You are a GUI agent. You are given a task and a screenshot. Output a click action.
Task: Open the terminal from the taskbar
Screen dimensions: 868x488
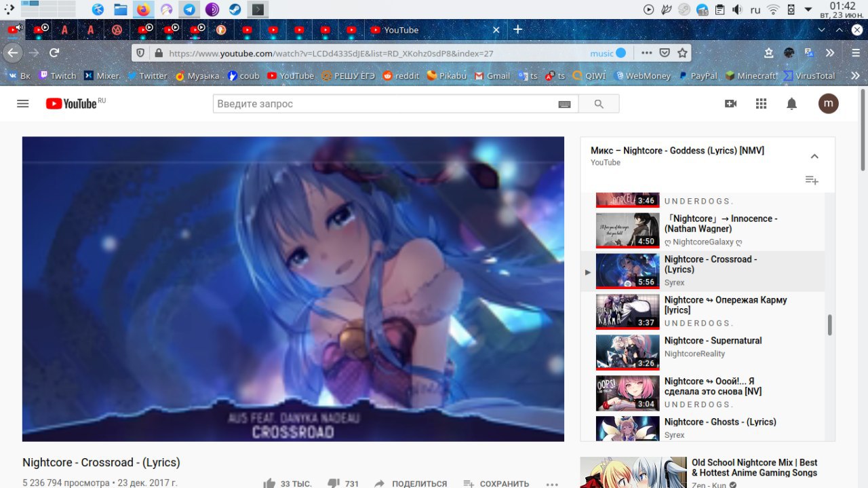(x=258, y=10)
